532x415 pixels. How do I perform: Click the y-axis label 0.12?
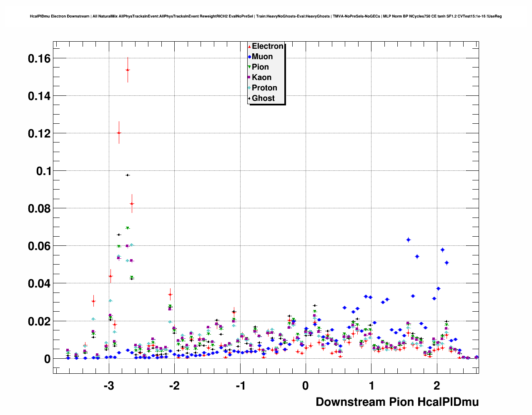(39, 134)
